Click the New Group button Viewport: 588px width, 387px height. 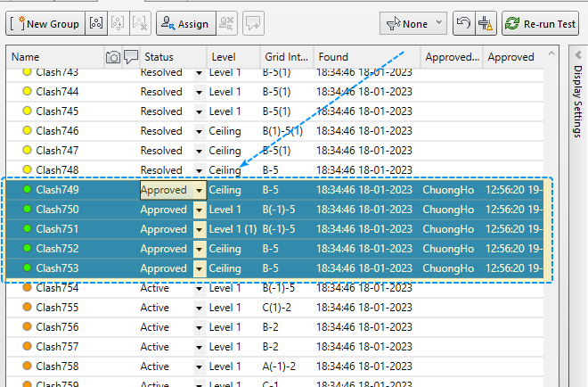(45, 24)
